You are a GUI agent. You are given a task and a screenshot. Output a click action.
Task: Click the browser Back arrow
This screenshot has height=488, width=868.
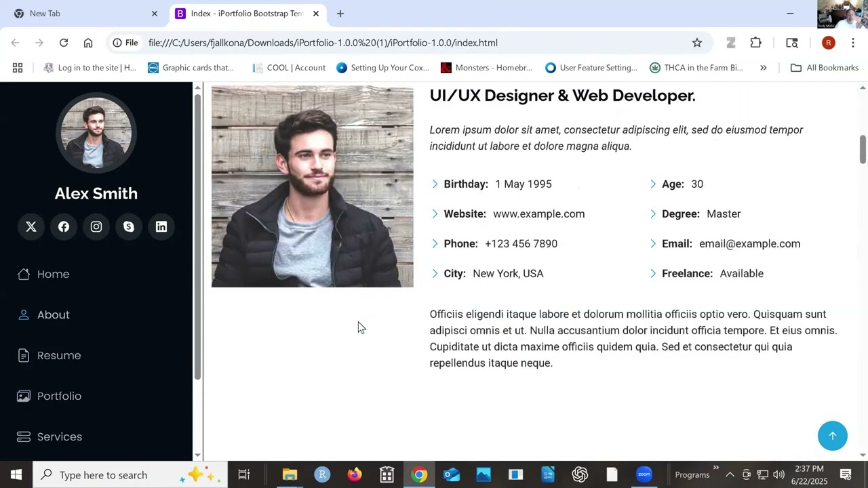point(15,43)
